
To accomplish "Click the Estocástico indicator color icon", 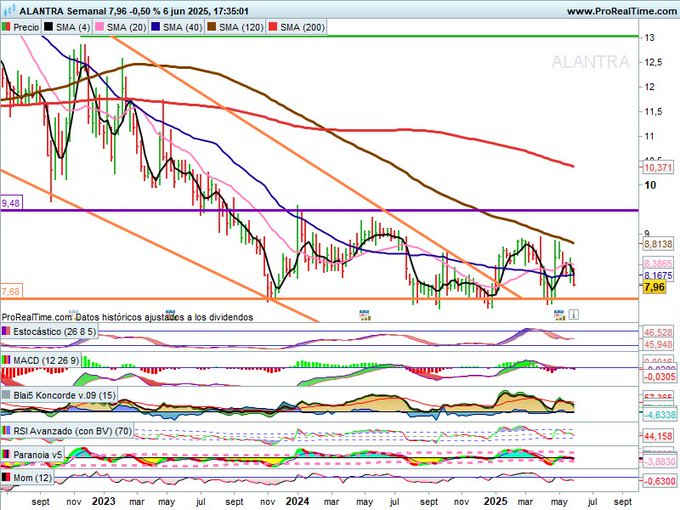I will point(6,331).
